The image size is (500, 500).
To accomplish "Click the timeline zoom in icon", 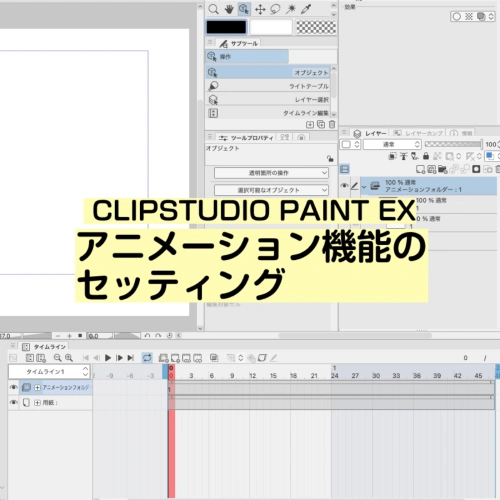I will pos(69,358).
